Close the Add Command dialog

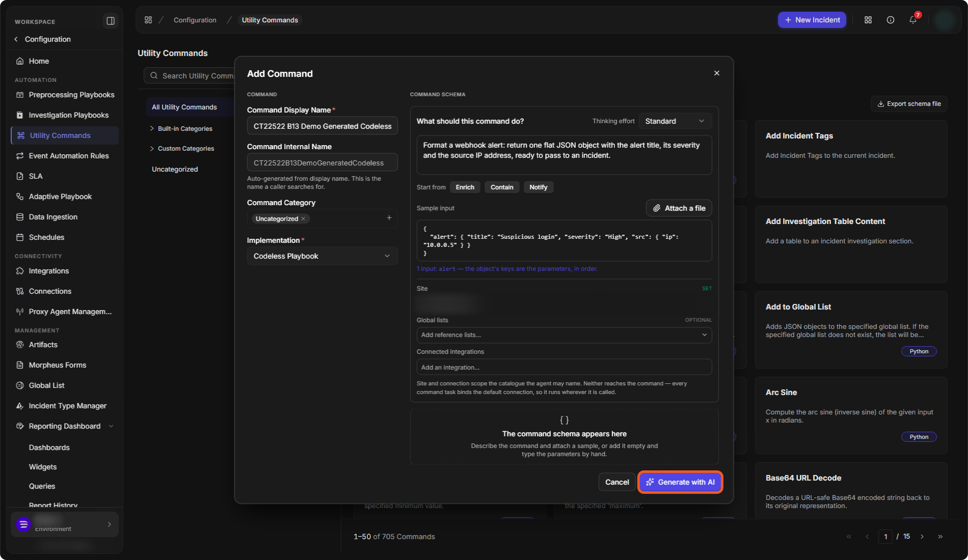point(717,73)
